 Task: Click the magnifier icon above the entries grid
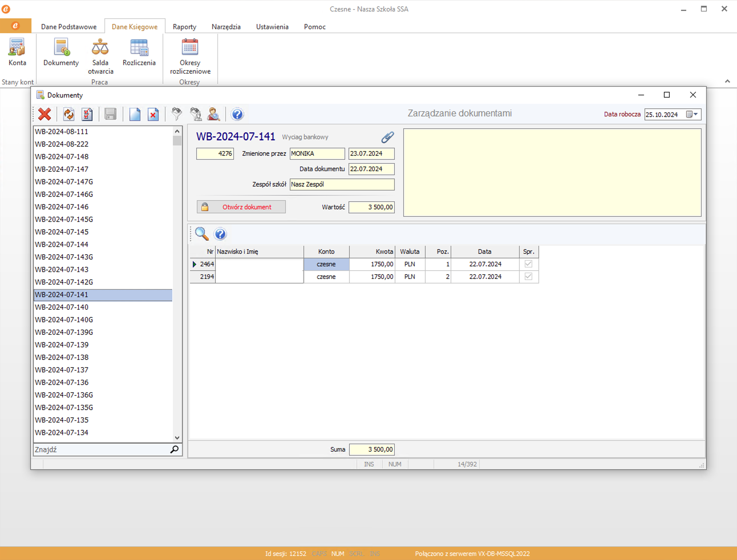click(202, 234)
